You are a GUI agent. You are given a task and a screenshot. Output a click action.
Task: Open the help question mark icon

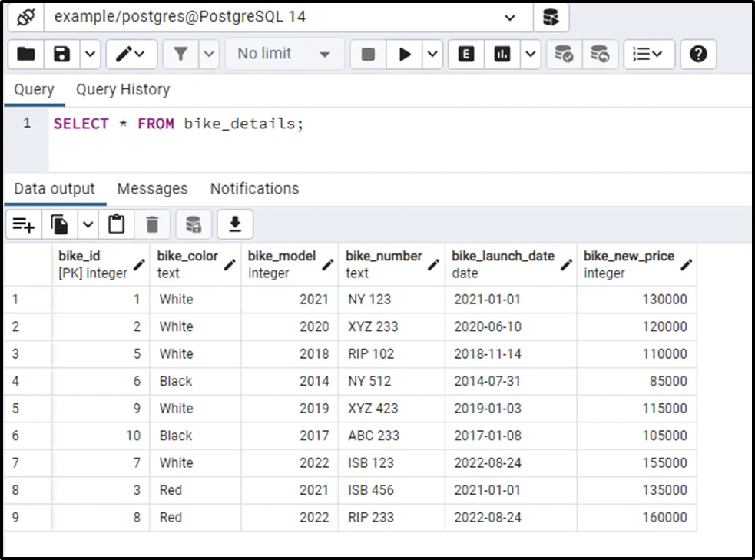pos(698,55)
